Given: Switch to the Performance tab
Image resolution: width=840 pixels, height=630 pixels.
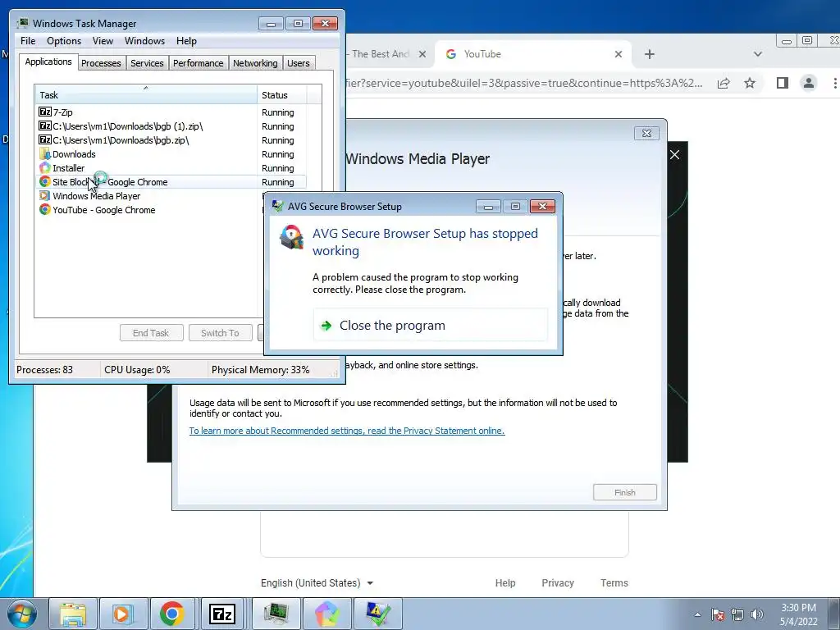Looking at the screenshot, I should [x=198, y=63].
